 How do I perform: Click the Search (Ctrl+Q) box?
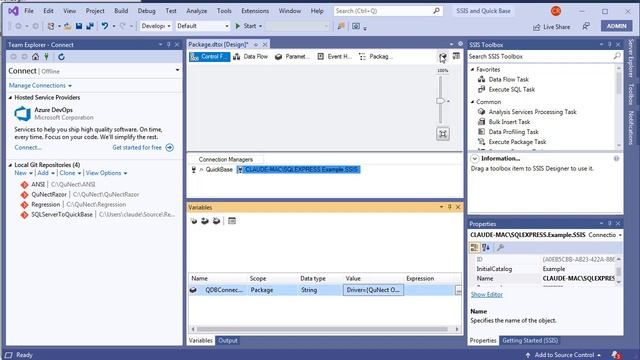(388, 11)
